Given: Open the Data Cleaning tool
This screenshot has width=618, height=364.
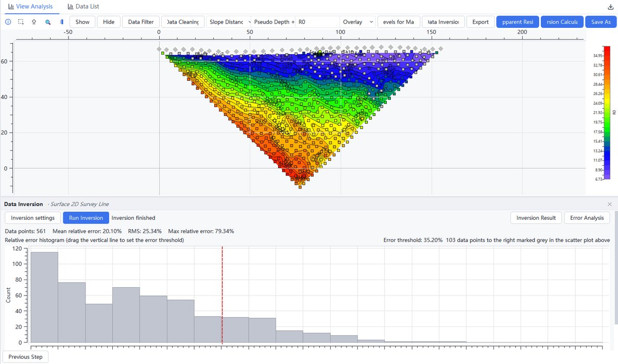Looking at the screenshot, I should click(x=183, y=22).
